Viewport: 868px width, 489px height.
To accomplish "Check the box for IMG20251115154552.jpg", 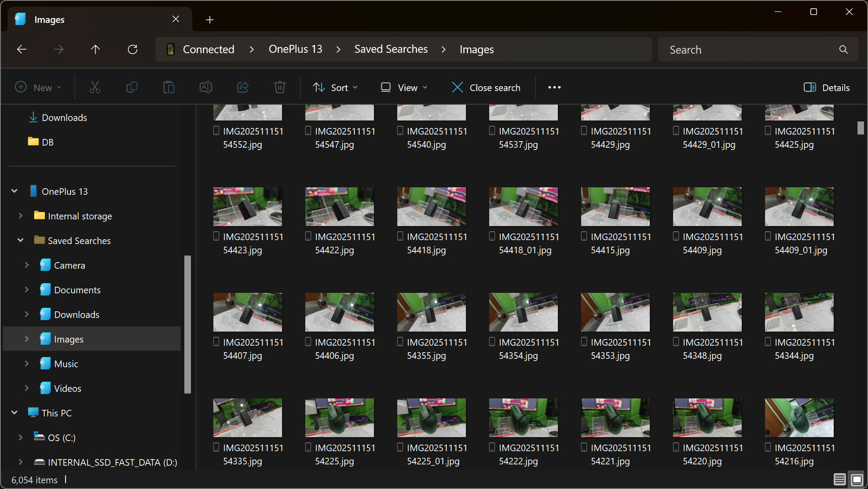I will point(216,131).
